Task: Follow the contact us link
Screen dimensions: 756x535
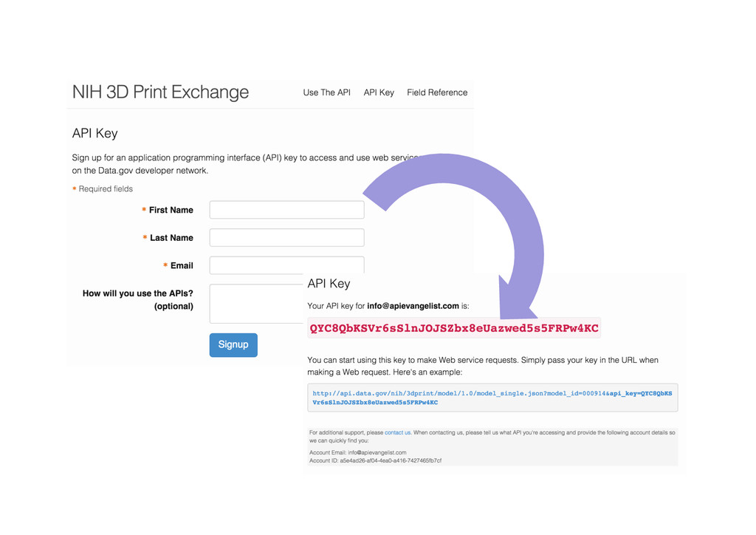Action: 397,432
